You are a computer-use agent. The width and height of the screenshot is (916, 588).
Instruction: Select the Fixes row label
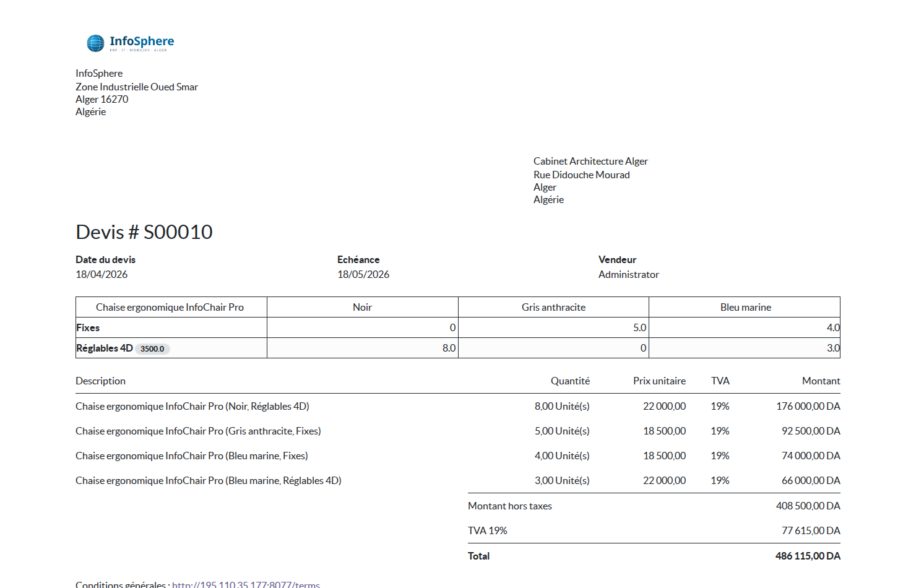(x=88, y=328)
